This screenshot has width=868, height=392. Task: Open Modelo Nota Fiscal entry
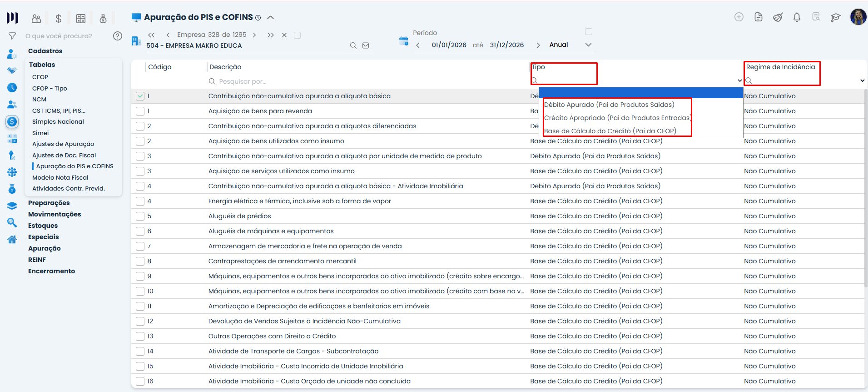click(x=60, y=177)
